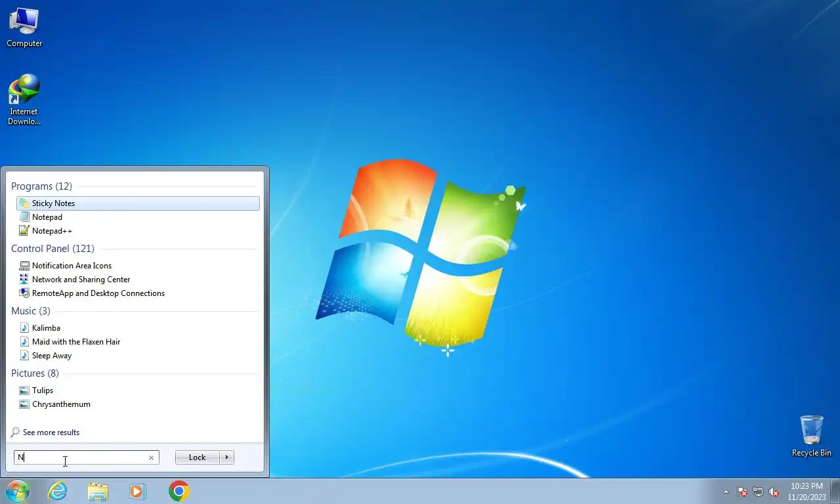Click See more results link

(51, 432)
